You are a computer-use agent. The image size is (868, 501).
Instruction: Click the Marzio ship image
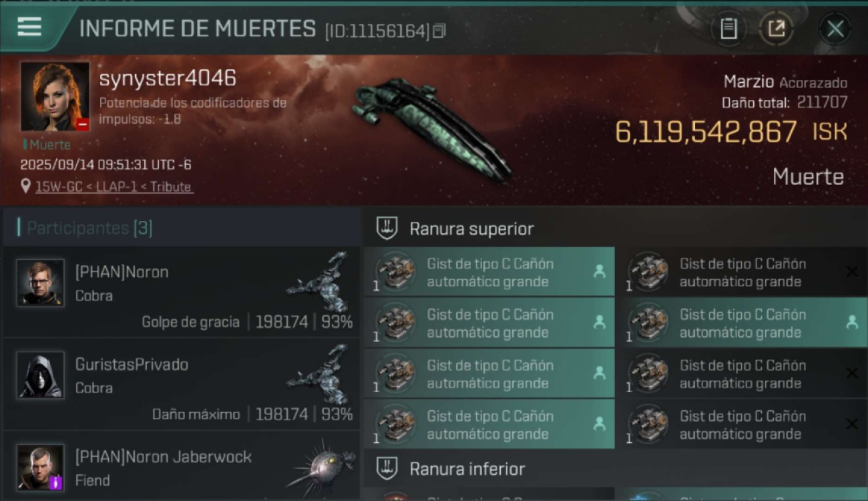tap(432, 128)
